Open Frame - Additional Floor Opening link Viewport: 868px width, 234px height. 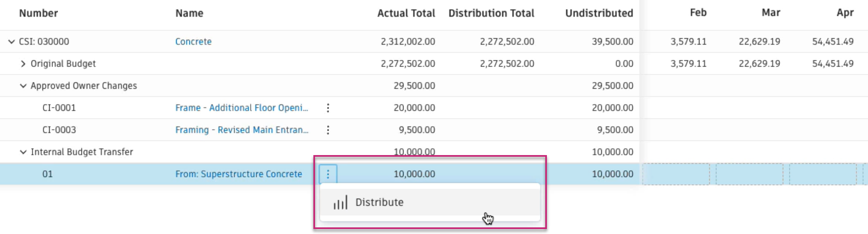coord(241,108)
